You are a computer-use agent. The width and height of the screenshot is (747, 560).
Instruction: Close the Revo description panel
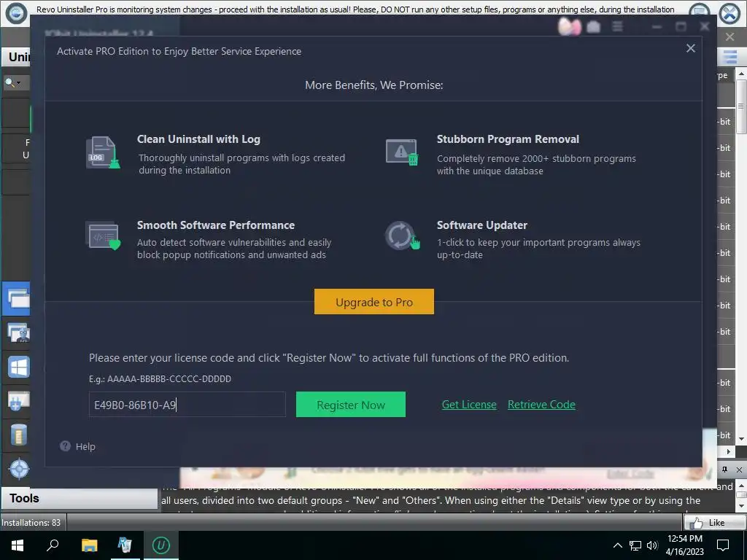coord(739,470)
